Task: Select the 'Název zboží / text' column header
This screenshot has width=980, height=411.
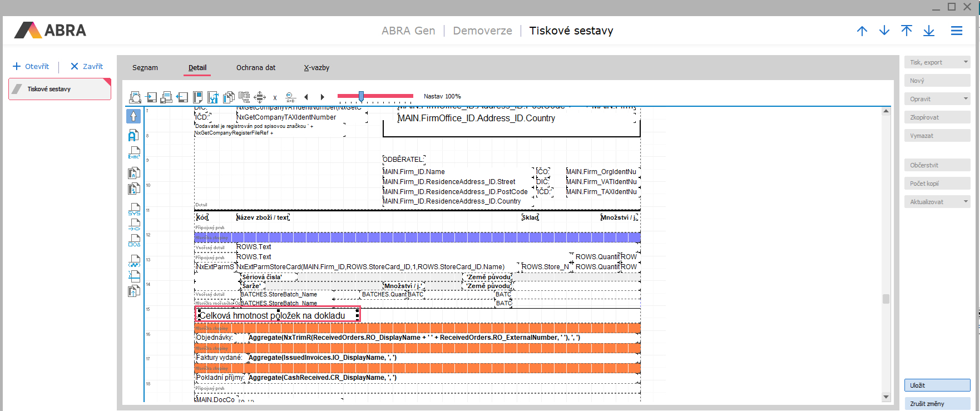Action: [263, 217]
